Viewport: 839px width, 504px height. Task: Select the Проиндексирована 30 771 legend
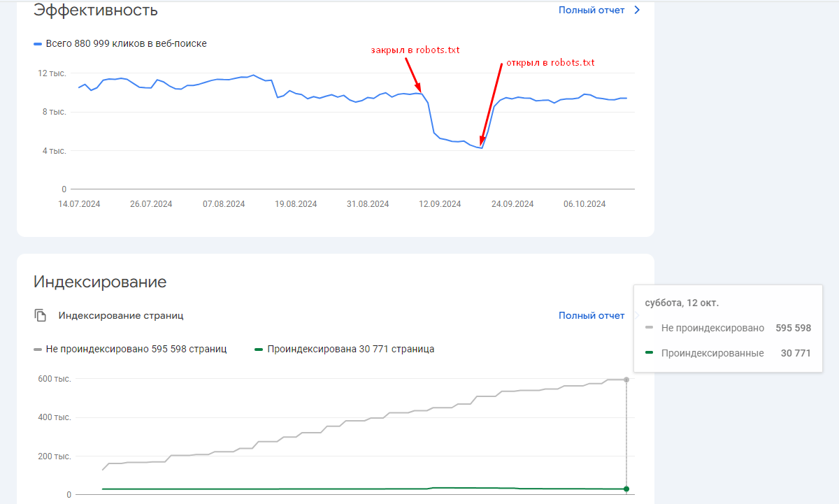click(345, 349)
